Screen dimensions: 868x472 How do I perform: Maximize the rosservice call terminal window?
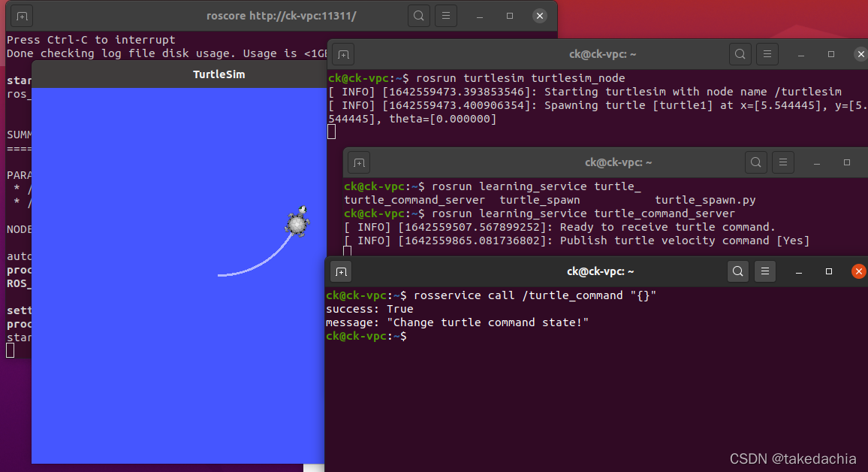coord(829,271)
